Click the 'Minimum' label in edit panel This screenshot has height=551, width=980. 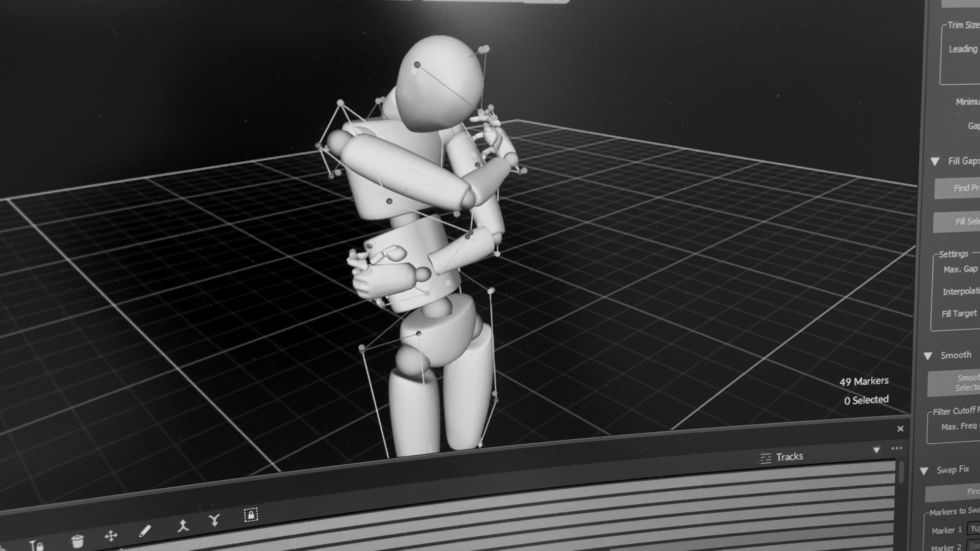coord(968,102)
